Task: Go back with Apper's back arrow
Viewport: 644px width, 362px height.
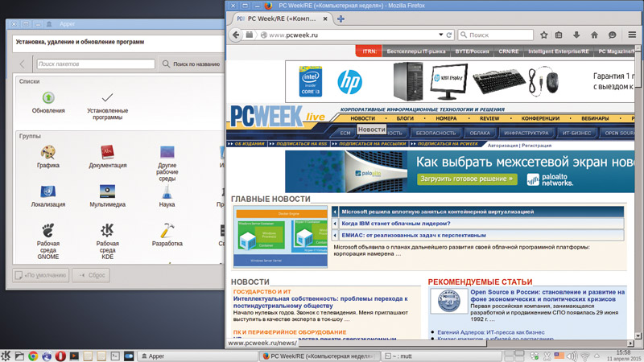Action: coord(23,64)
